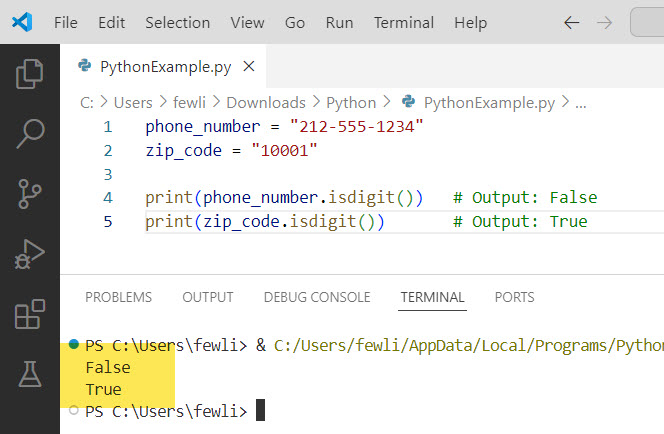
Task: Expand the fewli breadcrumb segment
Action: (x=189, y=103)
